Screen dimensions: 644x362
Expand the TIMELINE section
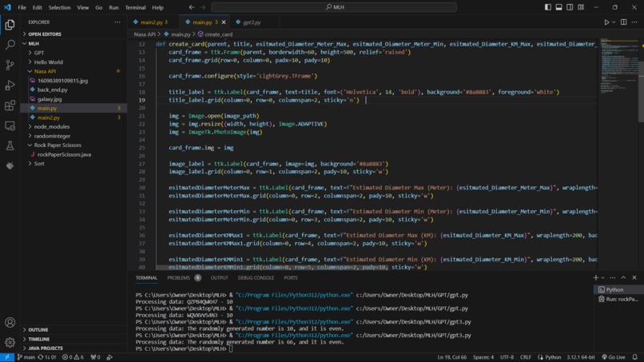[x=39, y=339]
